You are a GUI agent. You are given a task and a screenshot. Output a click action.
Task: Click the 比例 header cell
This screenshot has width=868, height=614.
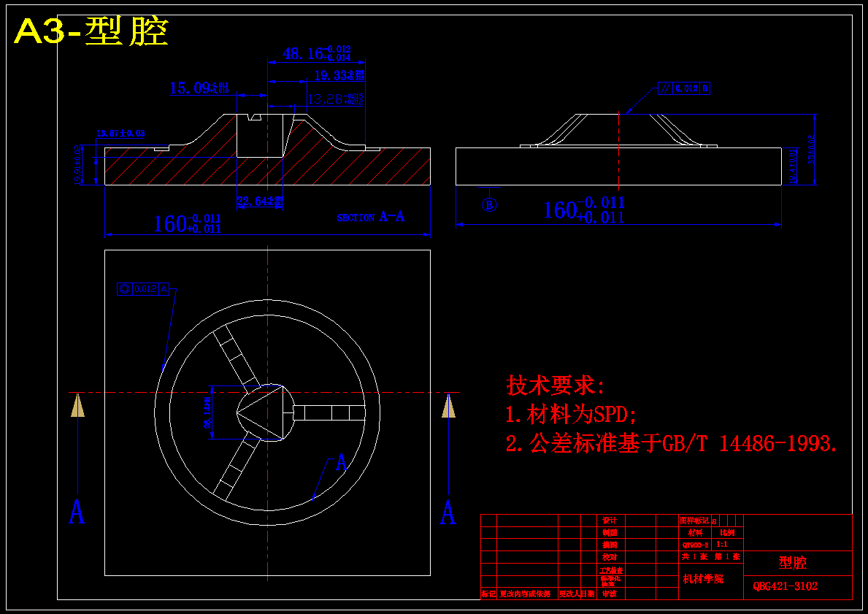[x=727, y=533]
